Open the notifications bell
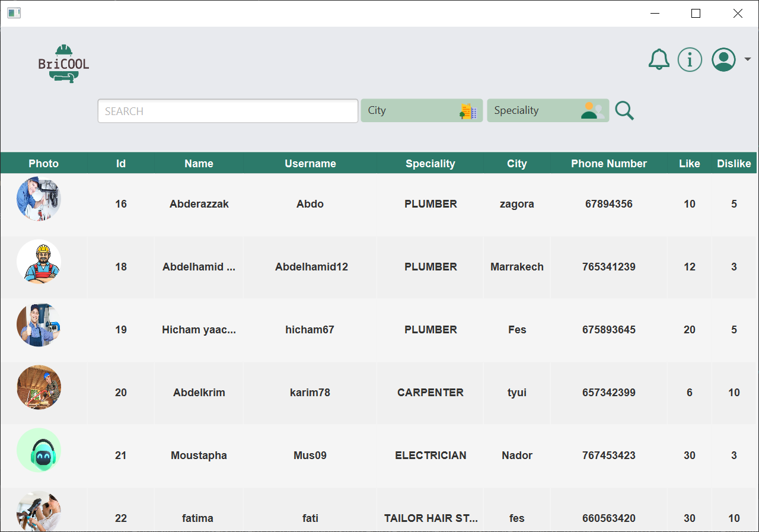The image size is (759, 532). pos(659,59)
